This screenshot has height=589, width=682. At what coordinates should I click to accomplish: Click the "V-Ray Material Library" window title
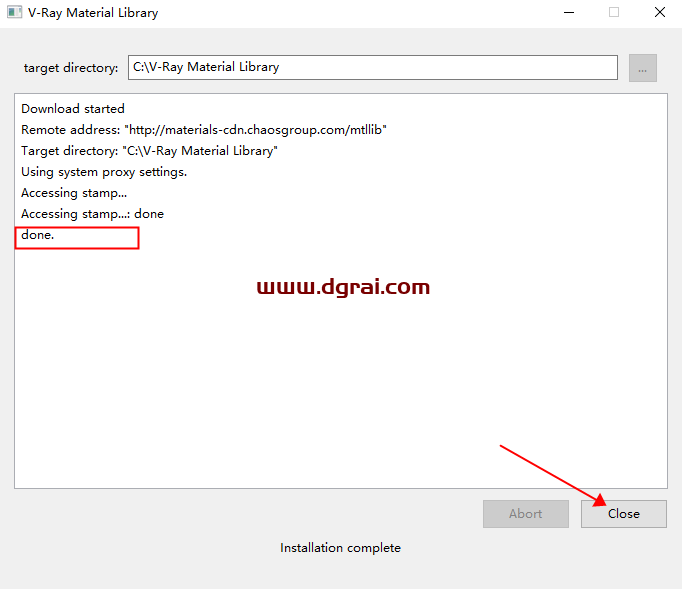coord(93,13)
